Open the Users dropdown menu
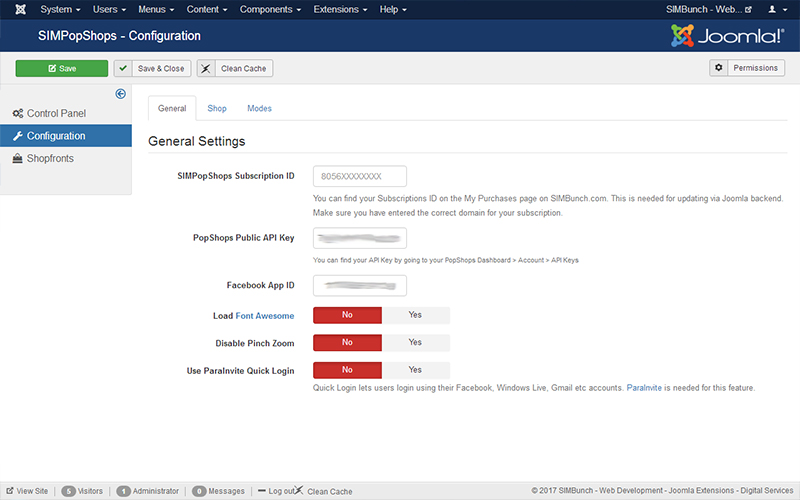This screenshot has height=500, width=800. 109,9
